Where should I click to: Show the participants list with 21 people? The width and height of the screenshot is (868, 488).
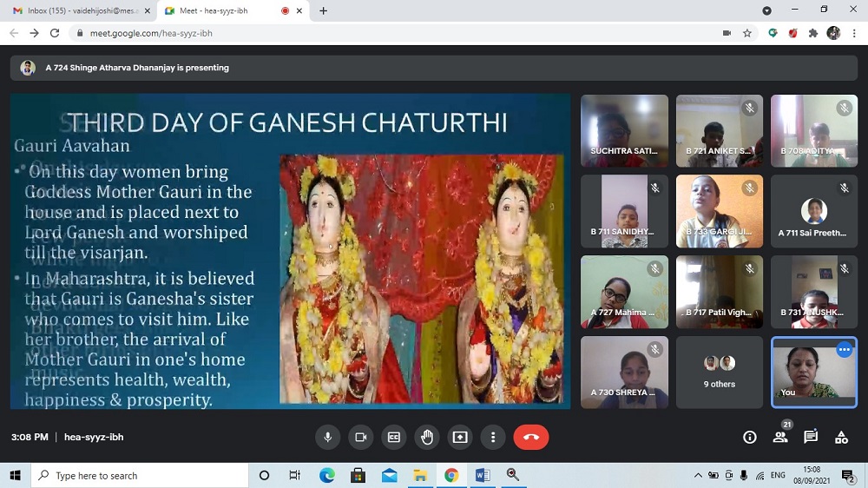click(x=780, y=437)
